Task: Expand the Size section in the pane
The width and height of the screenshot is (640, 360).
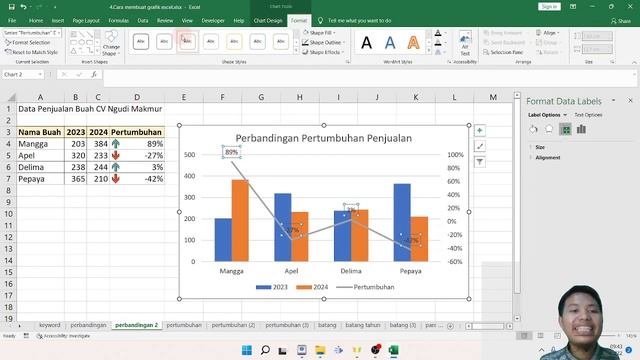Action: tap(540, 147)
